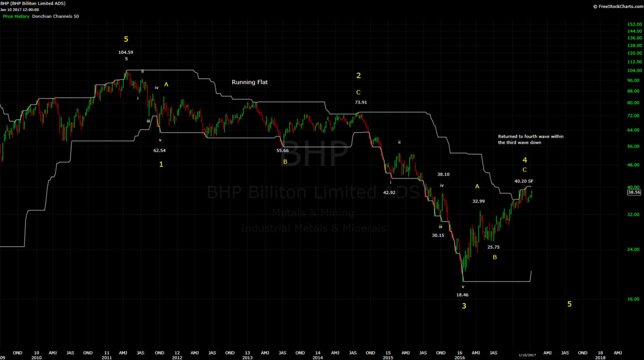Screen dimensions: 644x360
Task: Click the 18.46 low price annotation
Action: click(x=463, y=295)
